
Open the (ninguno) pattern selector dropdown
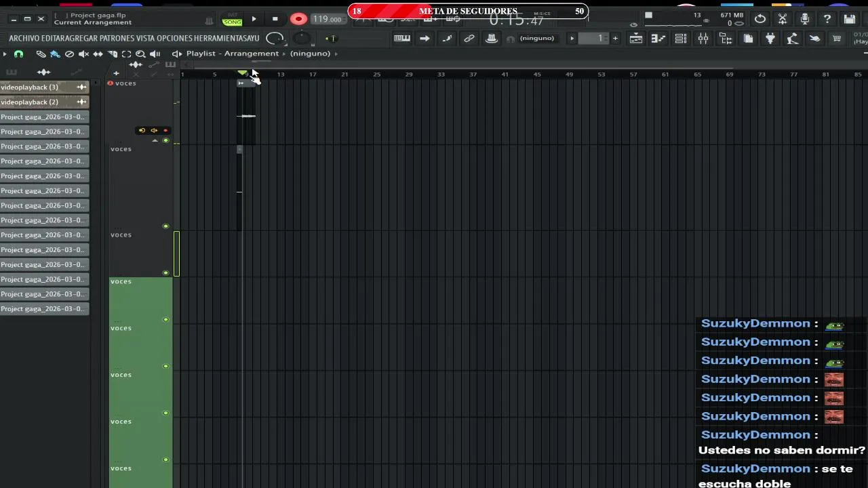(537, 39)
